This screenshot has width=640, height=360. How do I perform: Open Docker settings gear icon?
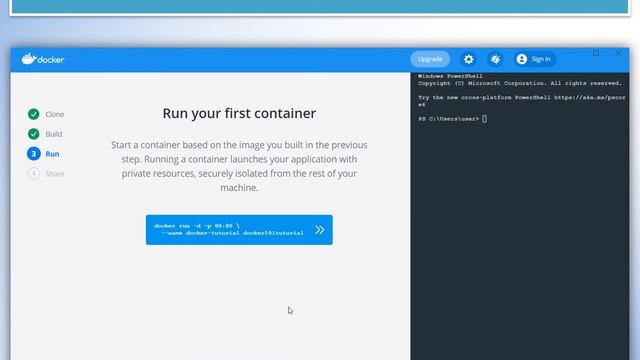[469, 59]
